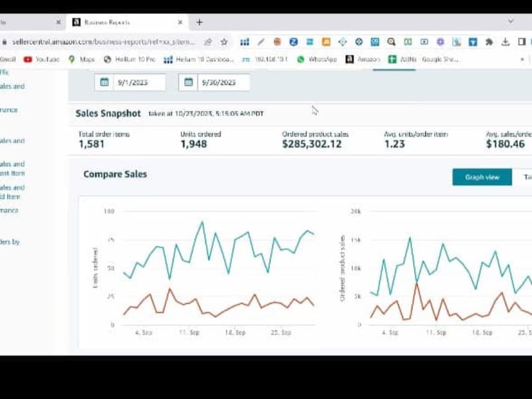Open the round orange extension icon

(x=277, y=42)
